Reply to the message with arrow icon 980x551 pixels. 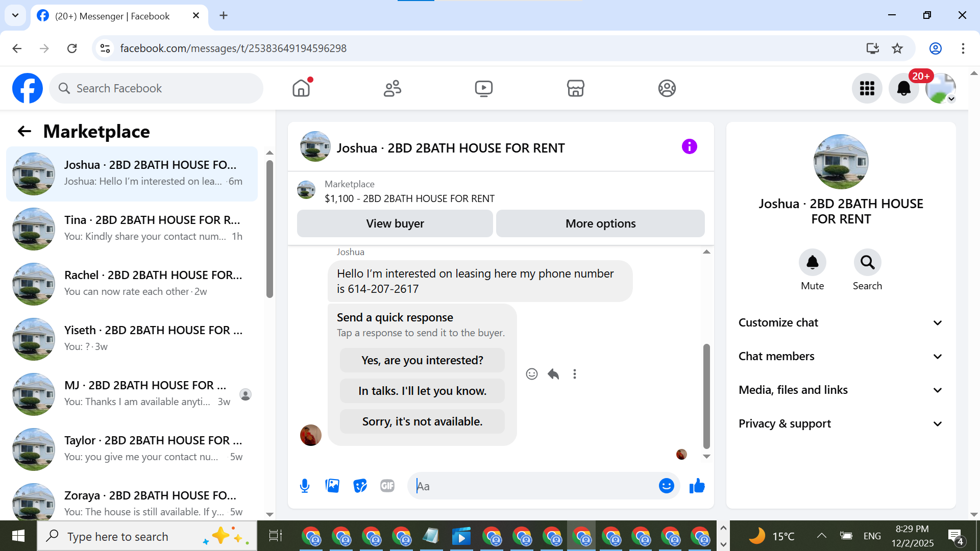553,374
